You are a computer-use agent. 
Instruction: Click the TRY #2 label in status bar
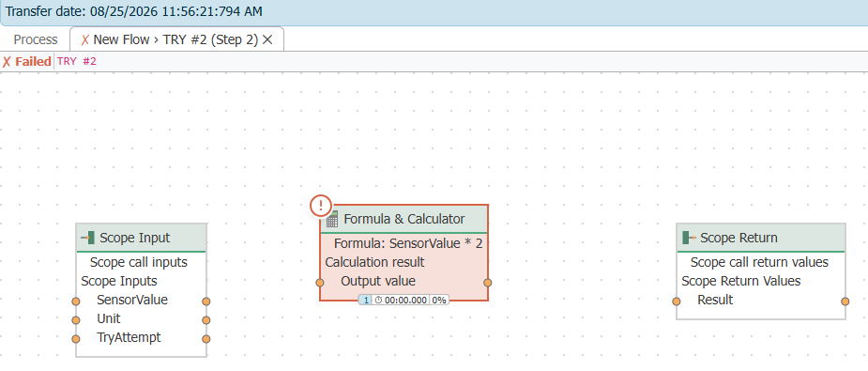[77, 61]
